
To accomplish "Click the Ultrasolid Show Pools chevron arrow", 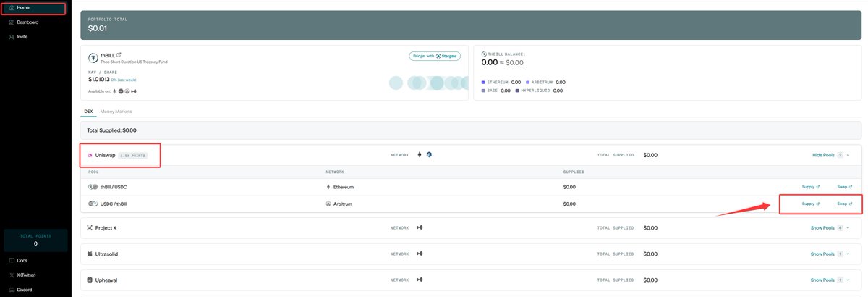I will click(848, 254).
